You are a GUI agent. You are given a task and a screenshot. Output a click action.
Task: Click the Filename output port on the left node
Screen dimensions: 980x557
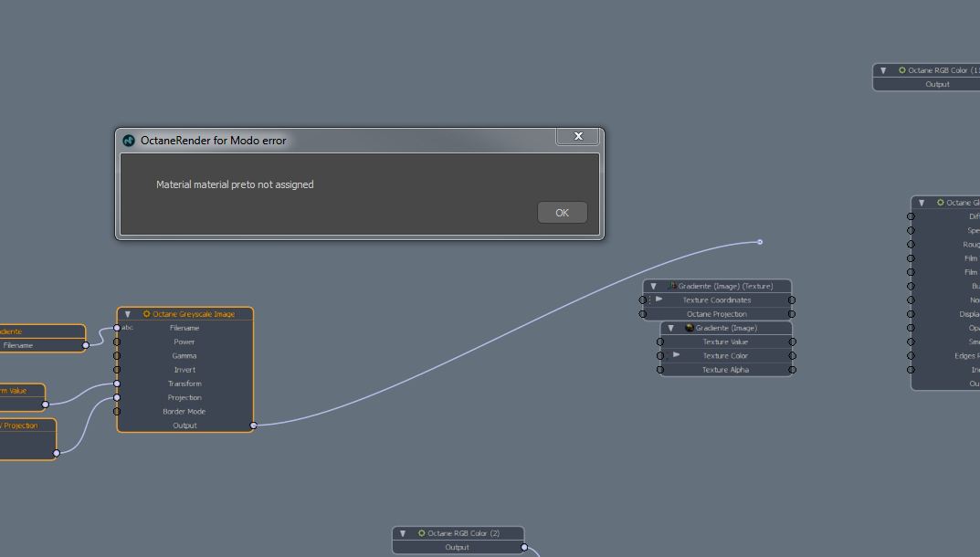point(86,345)
